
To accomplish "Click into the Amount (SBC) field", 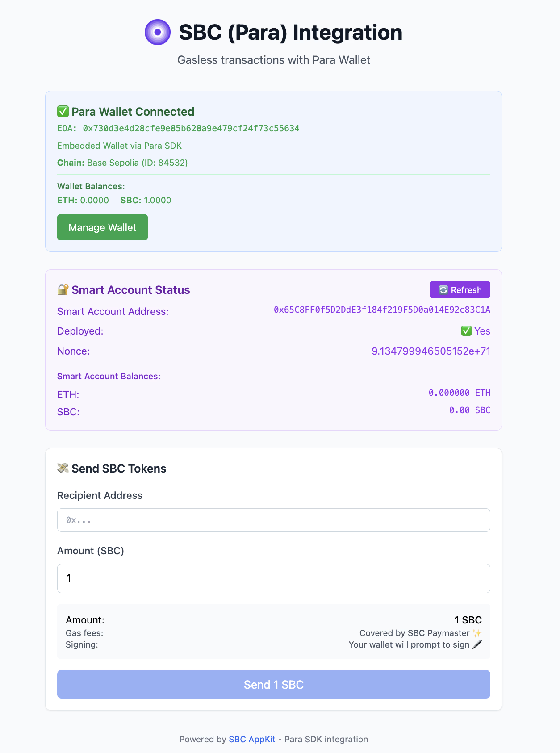I will [273, 578].
